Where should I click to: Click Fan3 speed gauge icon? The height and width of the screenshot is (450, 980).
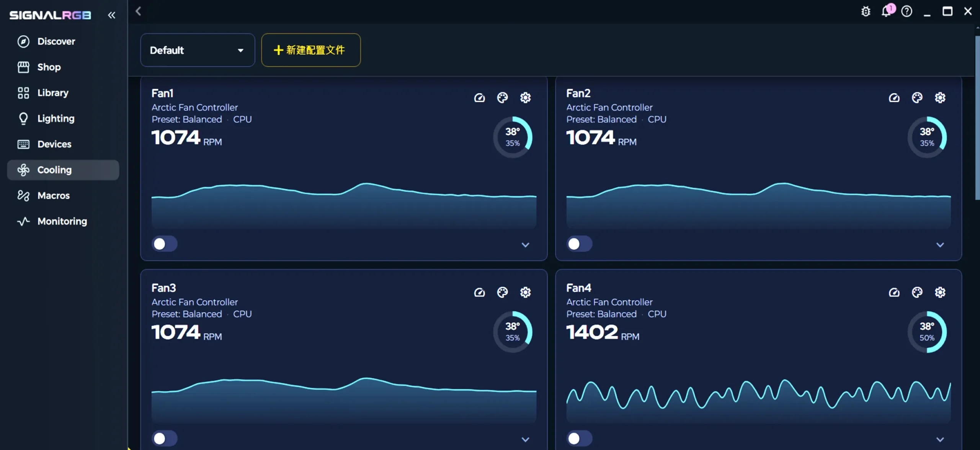[479, 292]
